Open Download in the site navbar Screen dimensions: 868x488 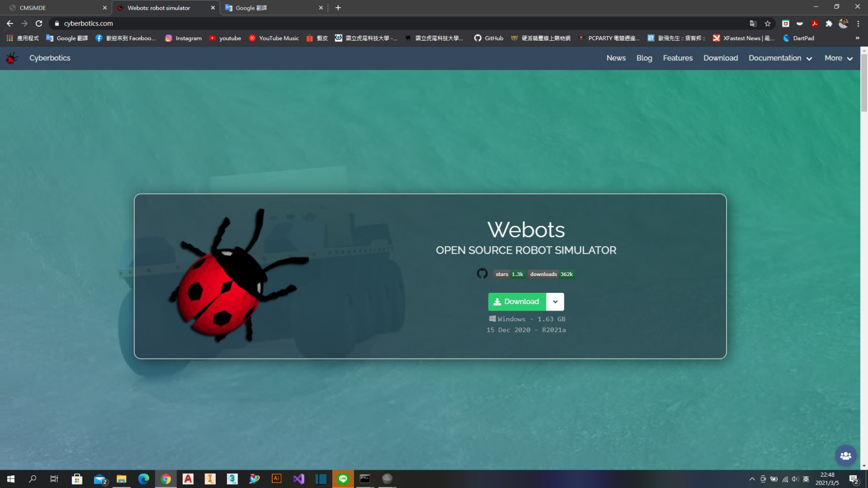720,58
